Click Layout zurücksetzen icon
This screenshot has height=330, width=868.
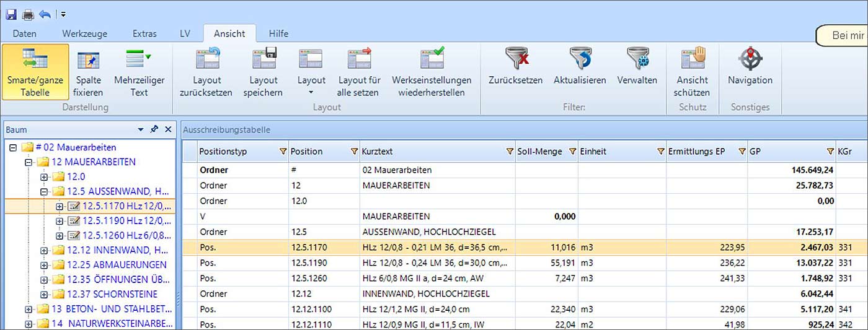click(206, 72)
